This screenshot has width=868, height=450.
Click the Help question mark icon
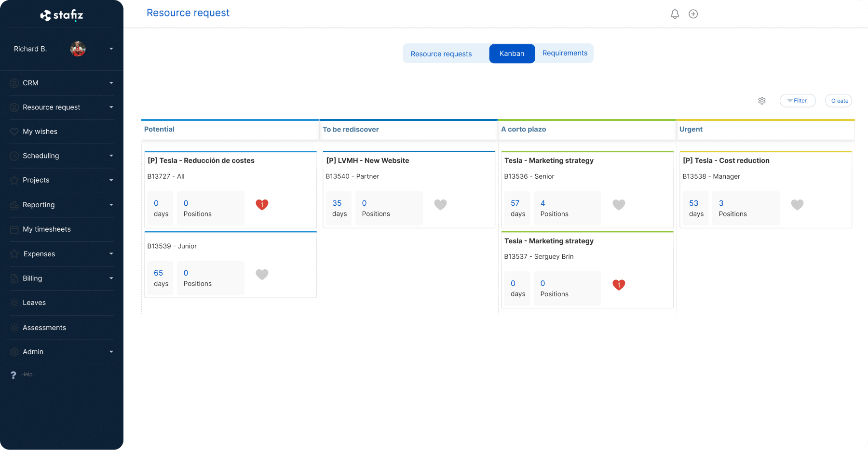click(14, 375)
